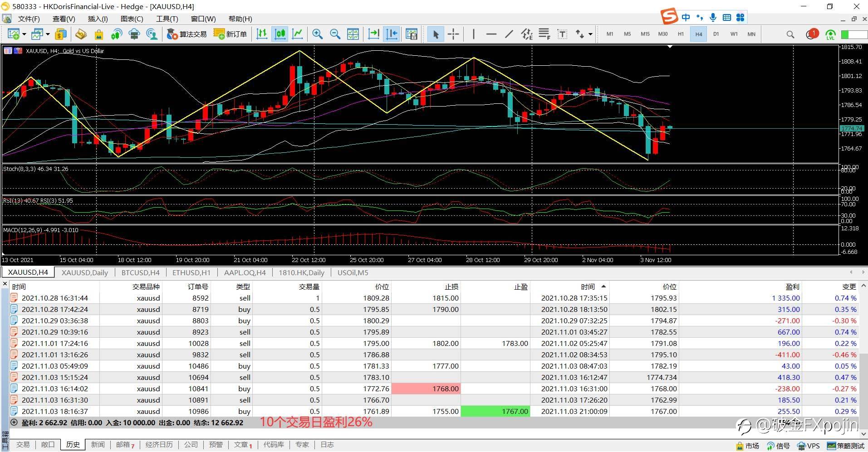
Task: Select the crosshair cursor tool
Action: pos(453,34)
